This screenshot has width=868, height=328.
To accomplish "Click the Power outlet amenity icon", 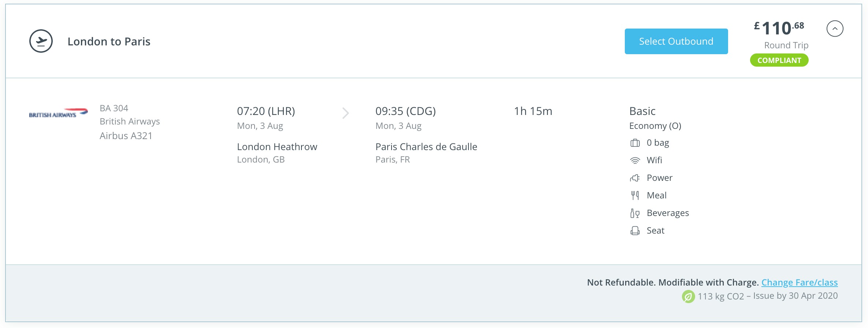I will coord(634,178).
